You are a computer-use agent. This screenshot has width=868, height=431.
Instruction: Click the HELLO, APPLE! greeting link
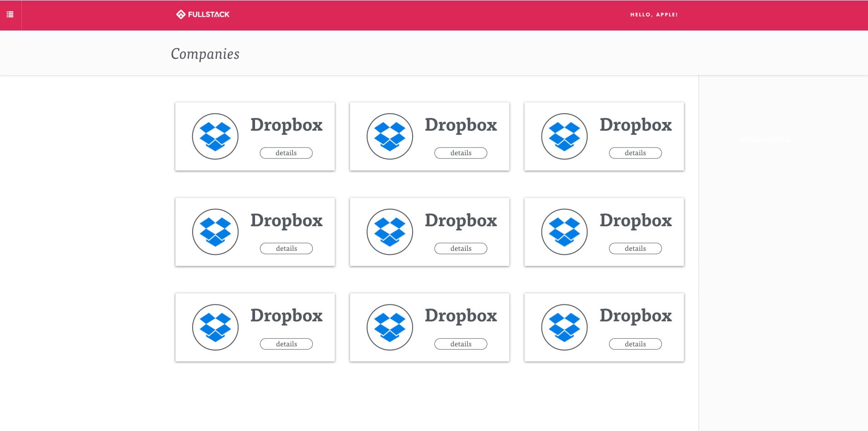pos(654,15)
